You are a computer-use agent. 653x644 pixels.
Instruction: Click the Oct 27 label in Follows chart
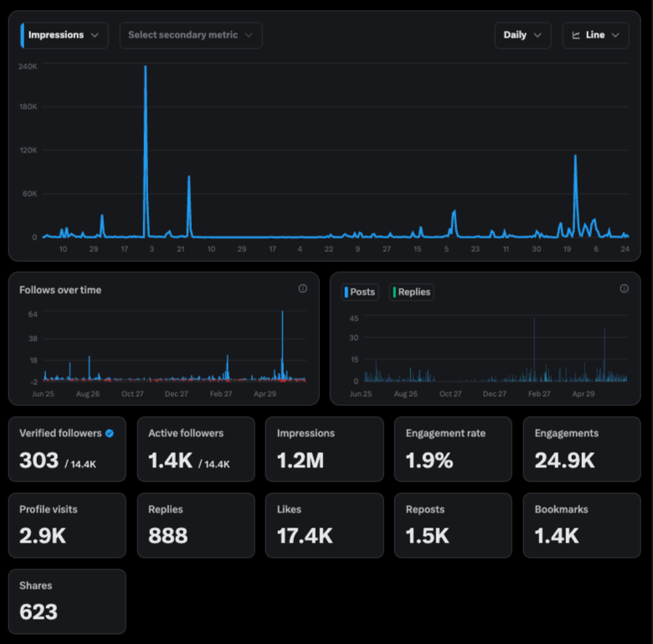coord(132,394)
